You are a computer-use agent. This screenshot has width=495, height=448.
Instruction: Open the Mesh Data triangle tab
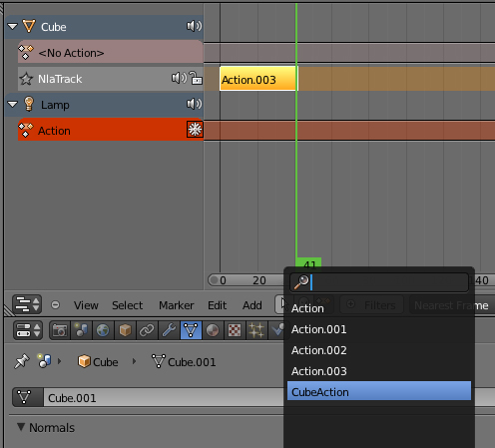[191, 330]
